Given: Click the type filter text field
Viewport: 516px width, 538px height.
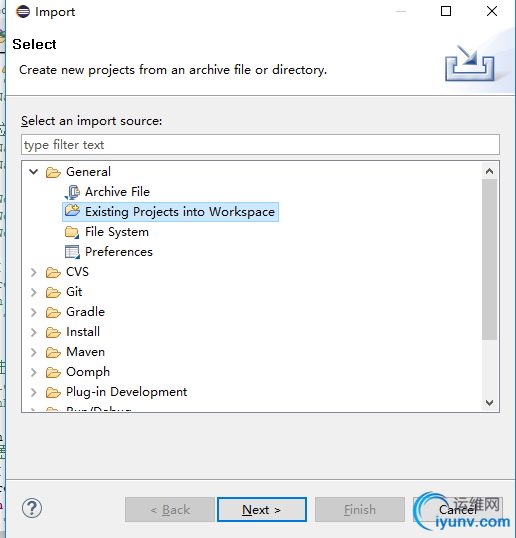Looking at the screenshot, I should (x=260, y=144).
